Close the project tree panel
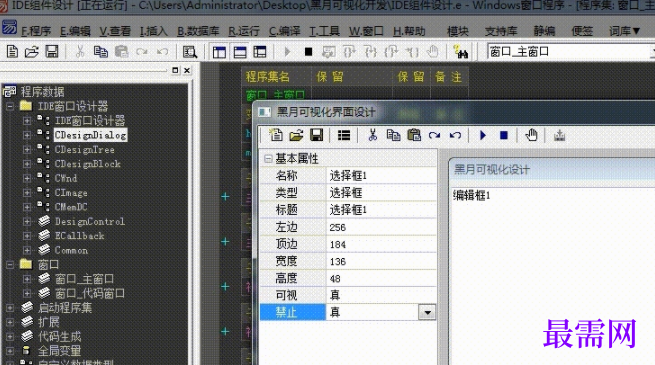This screenshot has width=655, height=365. 187,70
